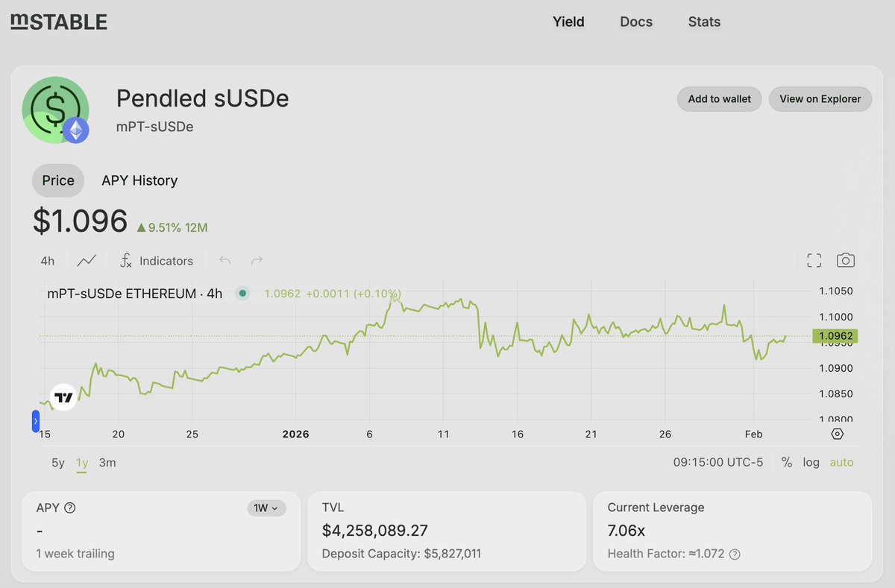The height and width of the screenshot is (588, 895).
Task: Click the TVL value $4,258,089.27
Action: click(375, 531)
